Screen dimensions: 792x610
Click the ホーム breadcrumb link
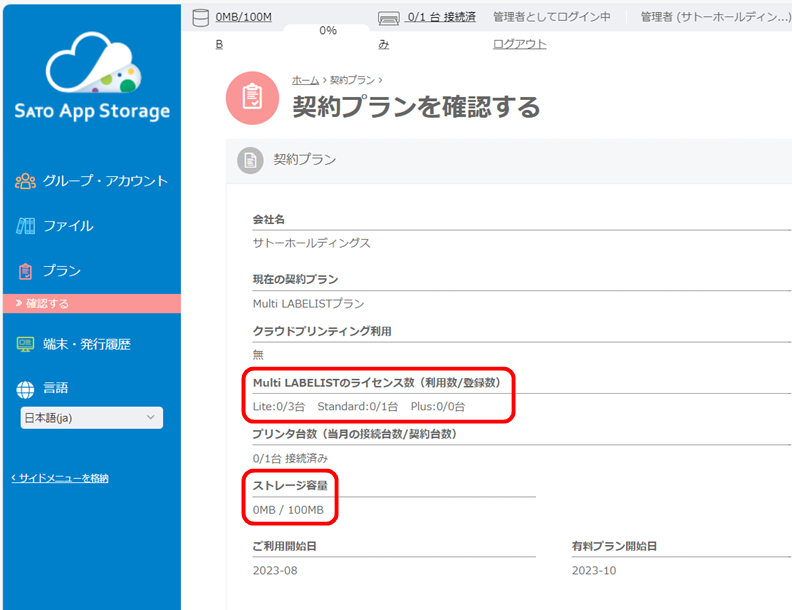coord(305,80)
